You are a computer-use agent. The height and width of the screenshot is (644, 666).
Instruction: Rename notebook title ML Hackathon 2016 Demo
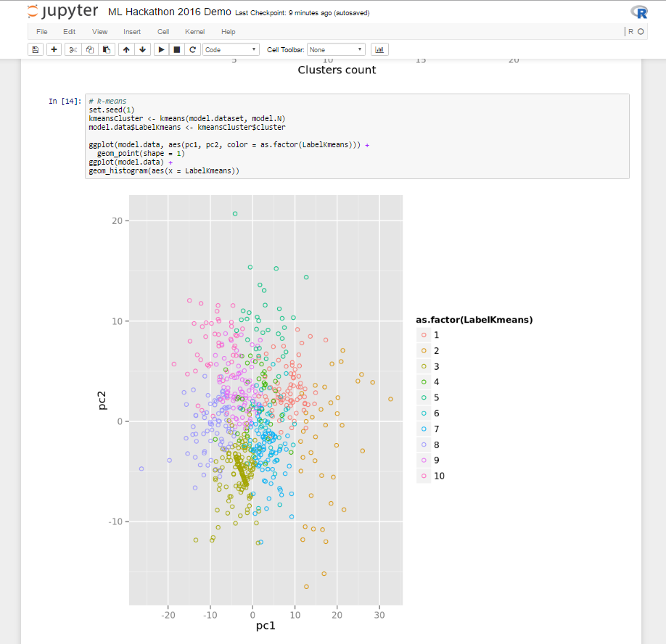pyautogui.click(x=170, y=12)
